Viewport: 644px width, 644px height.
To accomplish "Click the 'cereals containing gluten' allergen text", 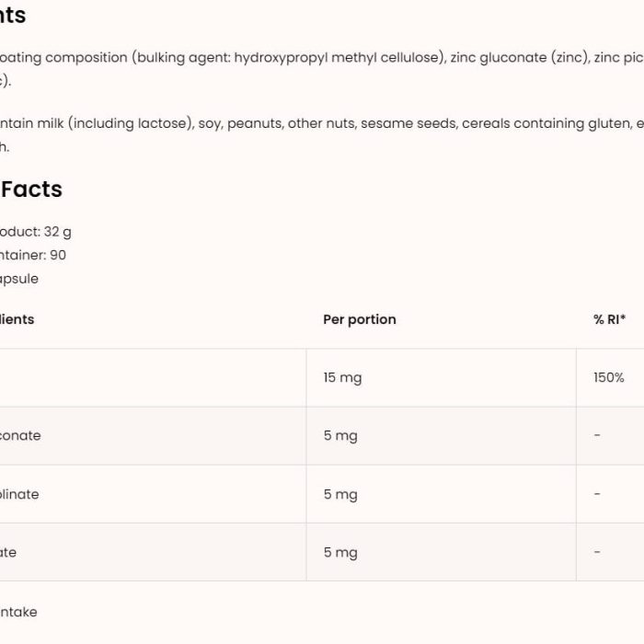I will [x=546, y=123].
